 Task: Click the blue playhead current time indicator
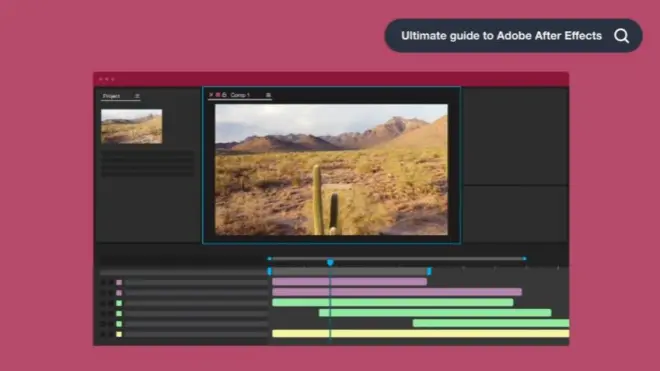pos(330,263)
